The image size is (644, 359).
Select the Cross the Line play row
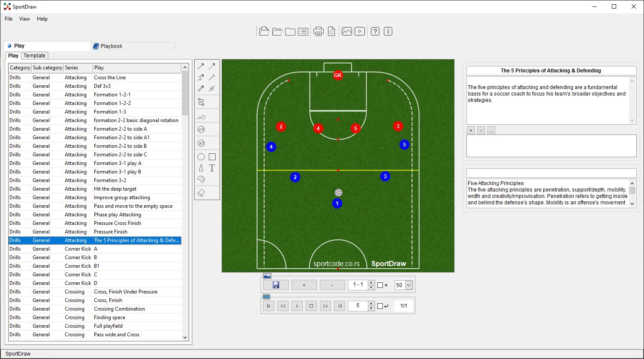(x=95, y=78)
